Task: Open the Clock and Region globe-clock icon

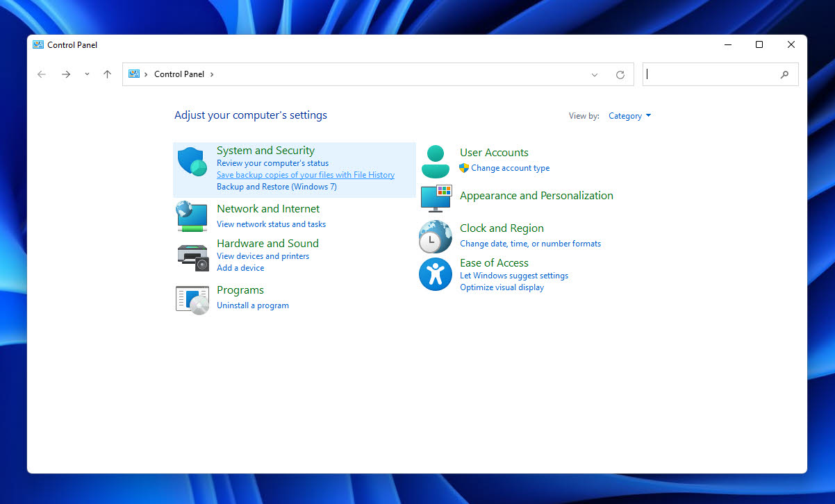Action: point(436,237)
